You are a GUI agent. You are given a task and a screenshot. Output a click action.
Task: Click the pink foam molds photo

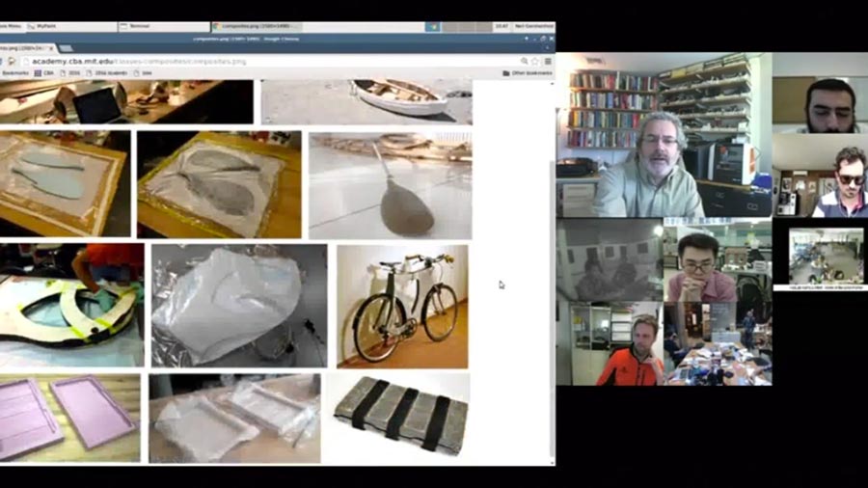pos(69,418)
